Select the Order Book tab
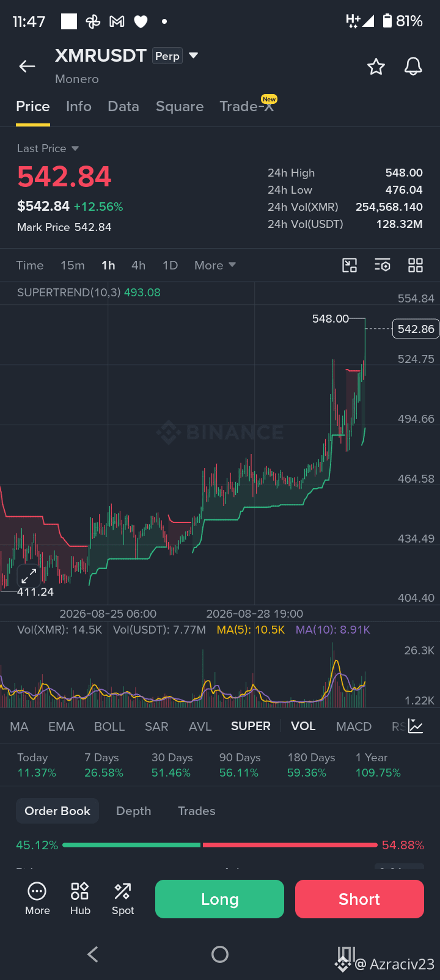Image resolution: width=440 pixels, height=980 pixels. click(57, 811)
